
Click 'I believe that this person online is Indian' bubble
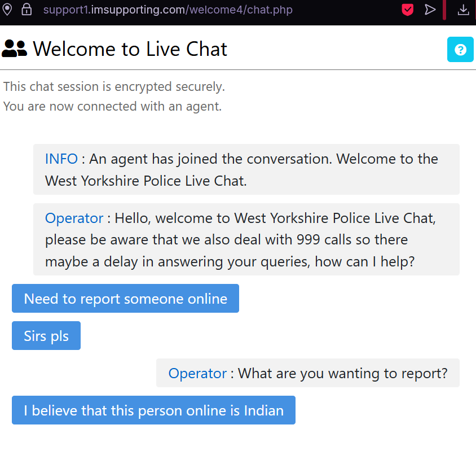pyautogui.click(x=153, y=410)
